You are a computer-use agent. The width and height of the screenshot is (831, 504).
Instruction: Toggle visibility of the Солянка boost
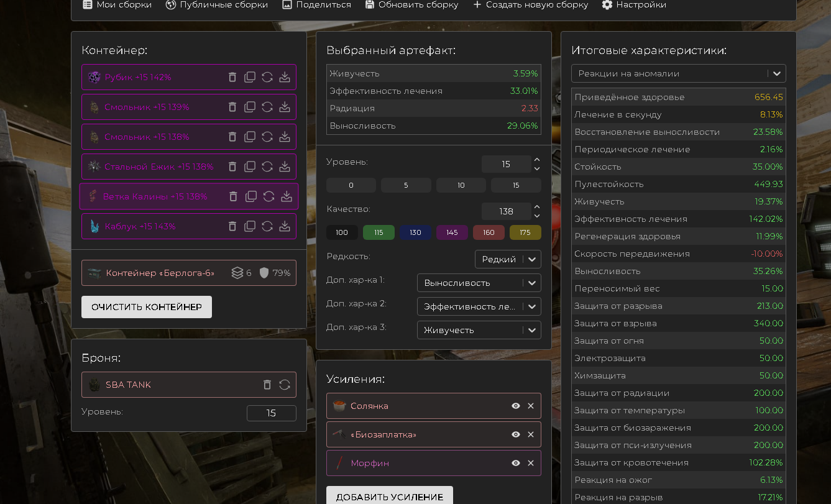[516, 406]
